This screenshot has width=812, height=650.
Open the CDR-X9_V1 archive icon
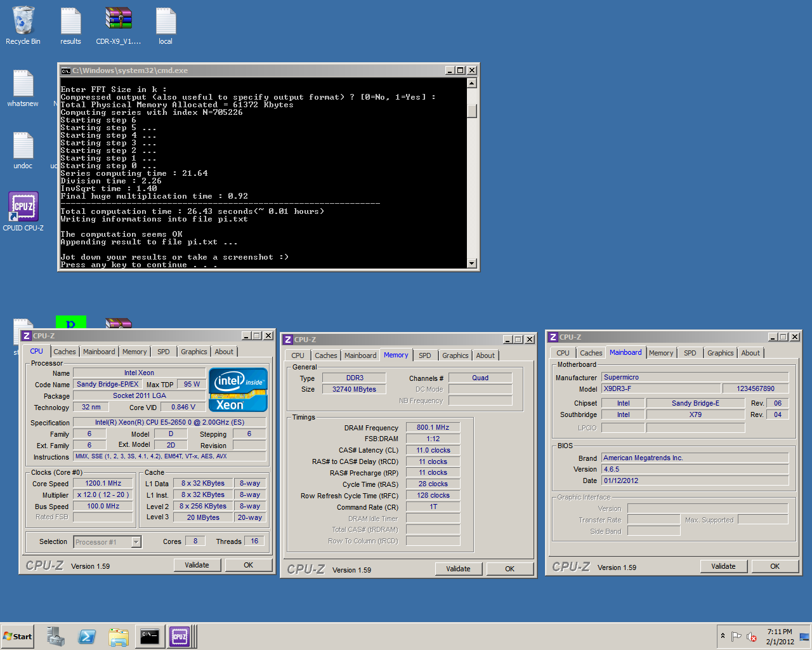point(119,25)
